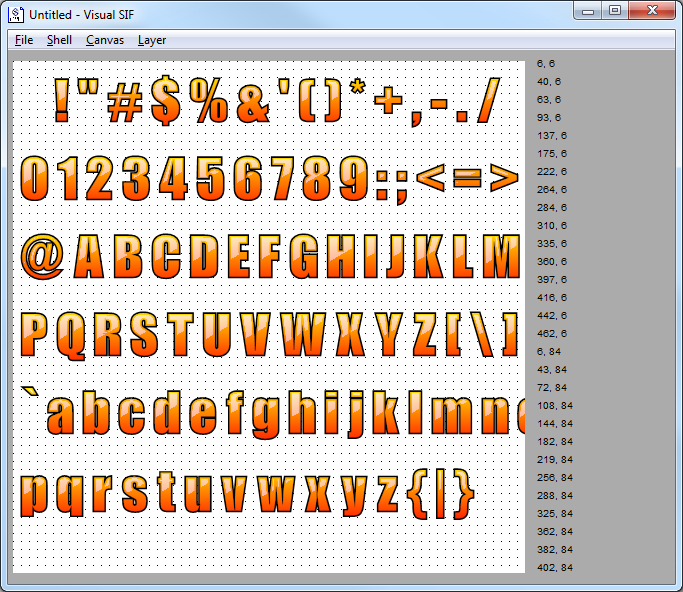Click the "335, 6" list entry
Screen dimensions: 683x592
pyautogui.click(x=551, y=243)
